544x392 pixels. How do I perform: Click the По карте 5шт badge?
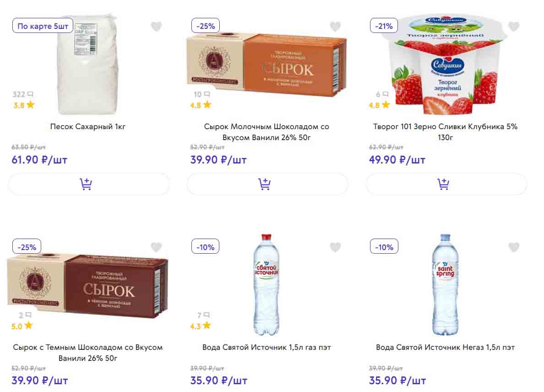(x=43, y=26)
